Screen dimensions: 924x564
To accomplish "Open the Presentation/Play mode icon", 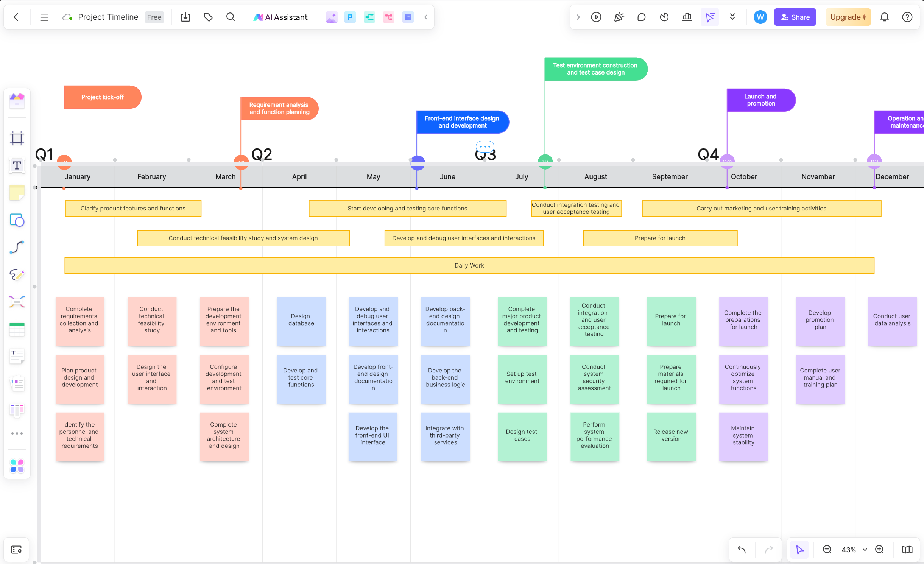I will point(596,17).
